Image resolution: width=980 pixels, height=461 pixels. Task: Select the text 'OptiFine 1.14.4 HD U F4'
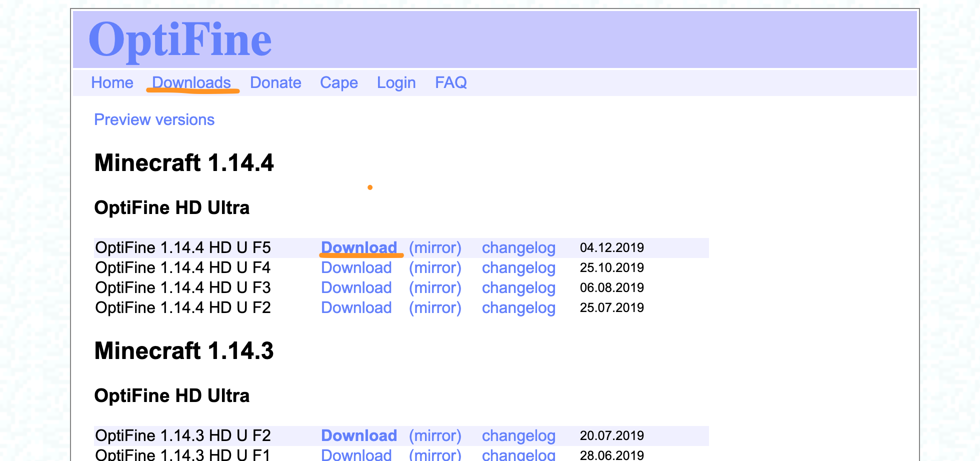[x=183, y=267]
